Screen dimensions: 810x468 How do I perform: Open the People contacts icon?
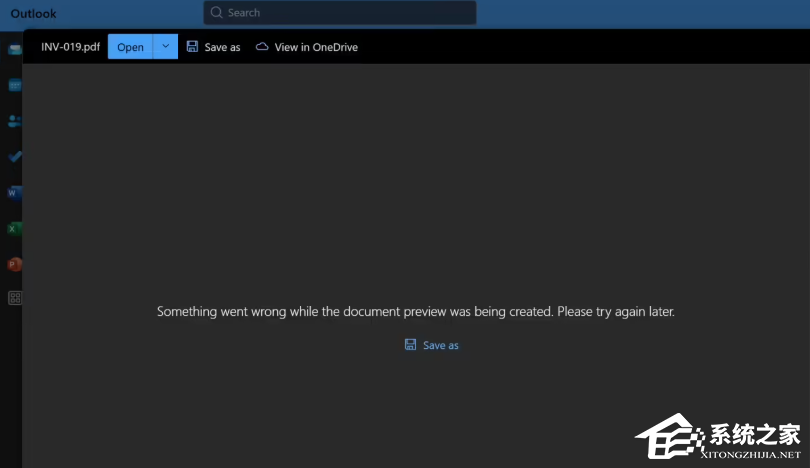tap(14, 121)
